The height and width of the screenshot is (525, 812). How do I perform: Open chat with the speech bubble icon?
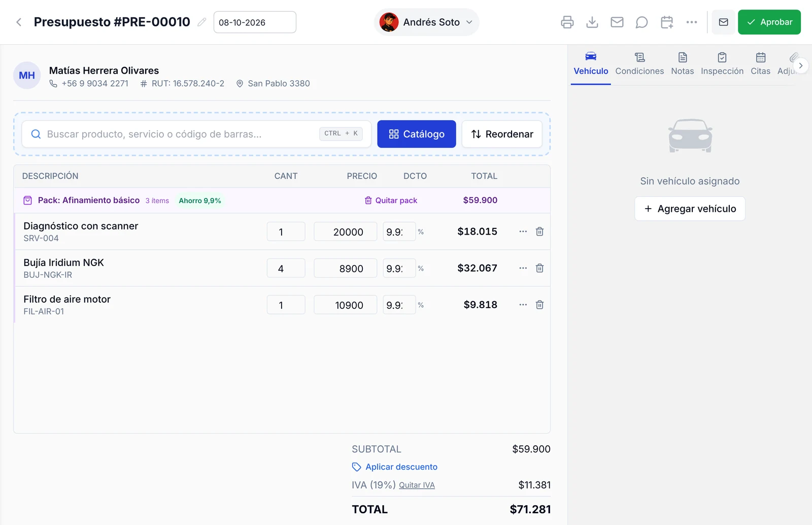point(642,22)
